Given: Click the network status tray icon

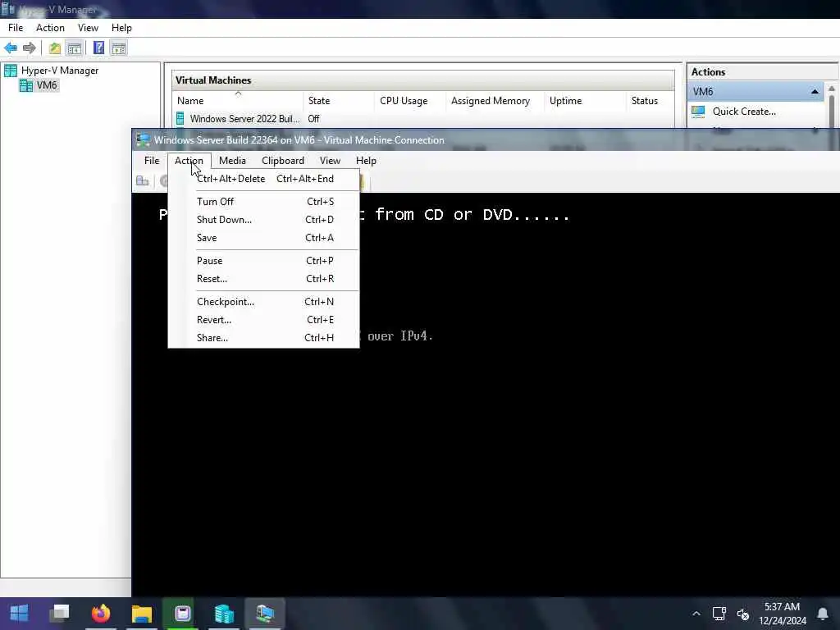Looking at the screenshot, I should coord(719,614).
